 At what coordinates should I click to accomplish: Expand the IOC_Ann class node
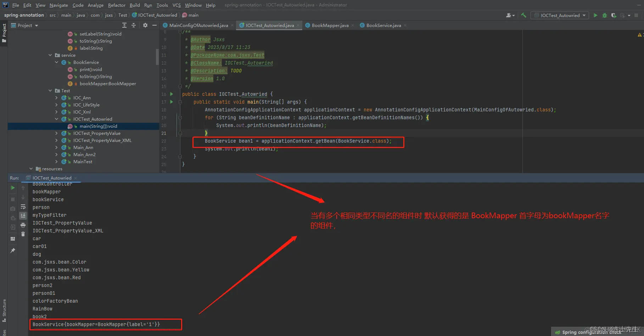pos(57,98)
